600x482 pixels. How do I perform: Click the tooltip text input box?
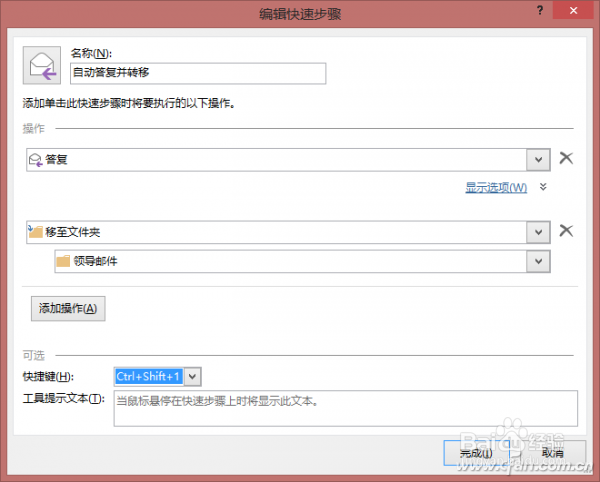point(346,409)
